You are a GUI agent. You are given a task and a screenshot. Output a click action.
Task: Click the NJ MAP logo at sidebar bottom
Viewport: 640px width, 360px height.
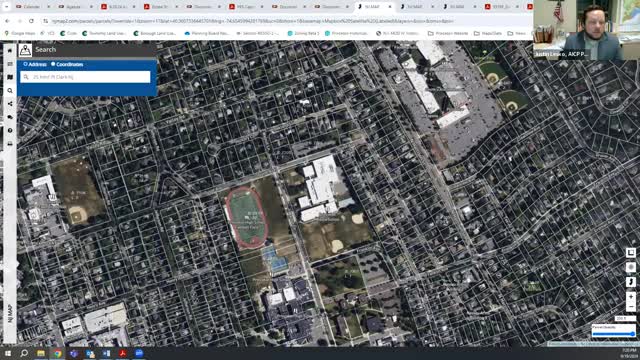point(10,313)
